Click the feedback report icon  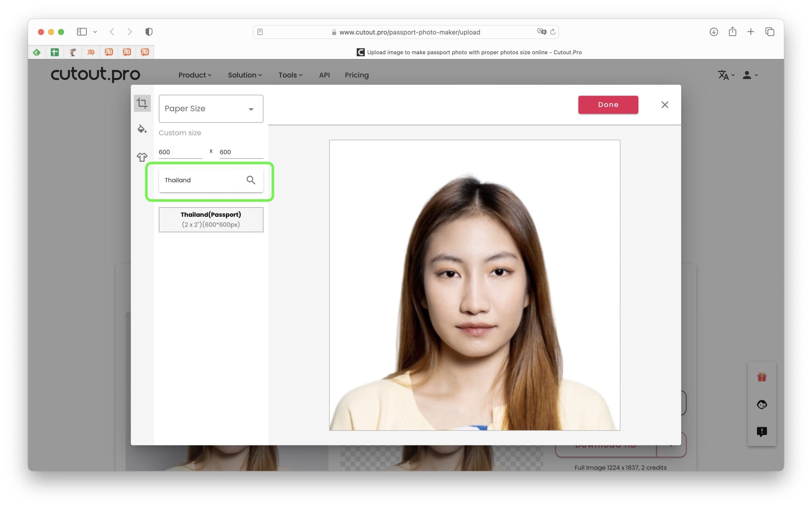point(762,432)
